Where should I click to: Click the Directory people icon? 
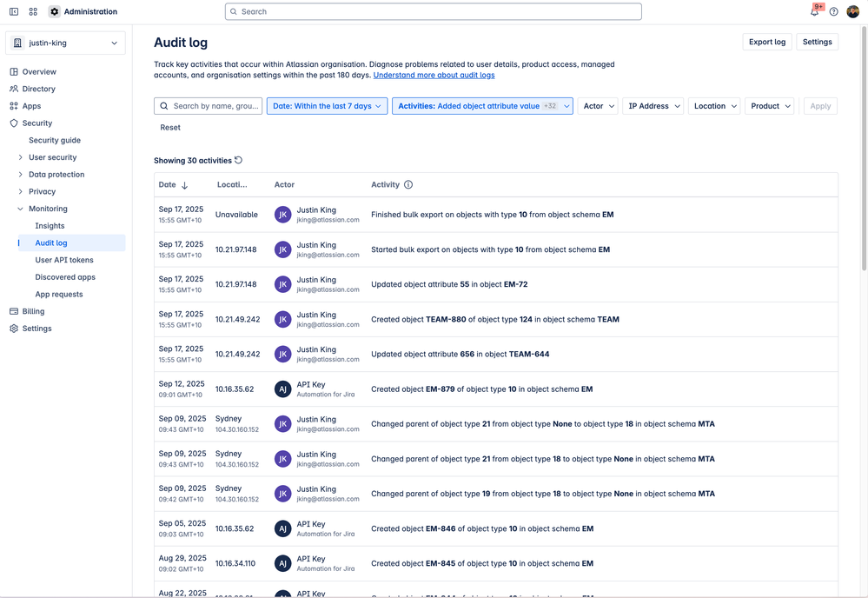pos(14,89)
